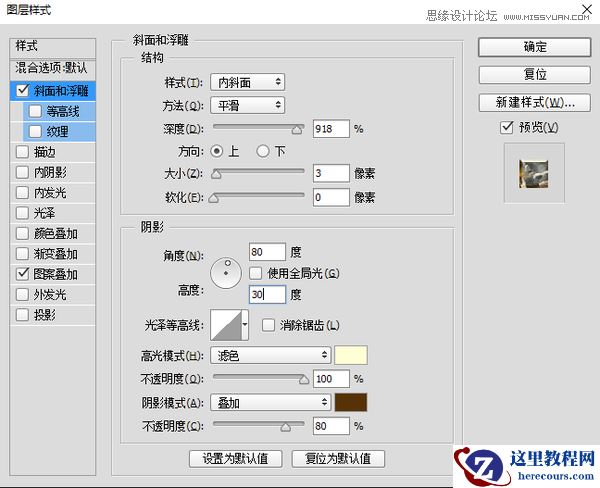This screenshot has height=488, width=600.
Task: Select 纹理 sub-entry label
Action: click(58, 132)
